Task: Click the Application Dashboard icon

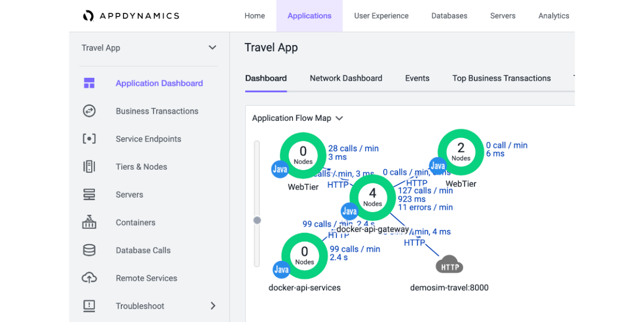Action: [x=89, y=83]
